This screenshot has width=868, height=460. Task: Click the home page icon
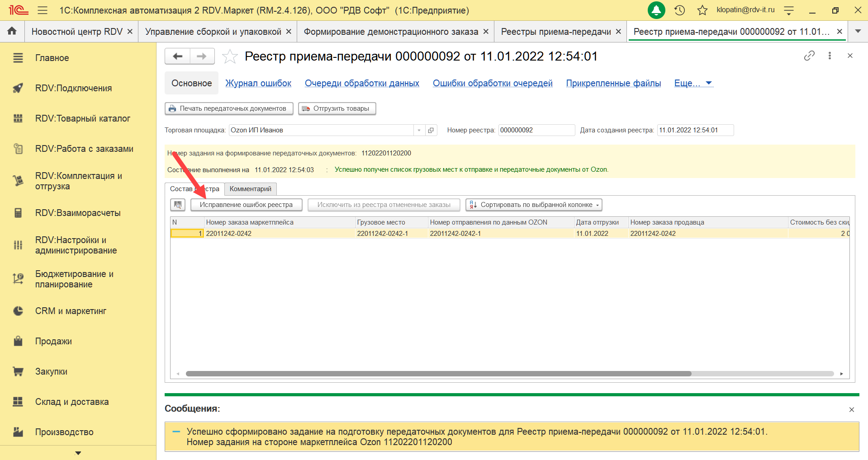click(12, 31)
